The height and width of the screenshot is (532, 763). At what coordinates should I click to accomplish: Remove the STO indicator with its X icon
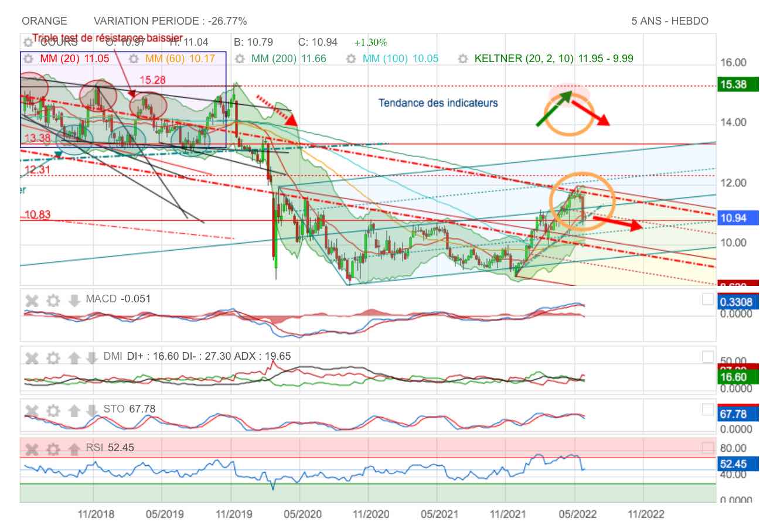[32, 411]
